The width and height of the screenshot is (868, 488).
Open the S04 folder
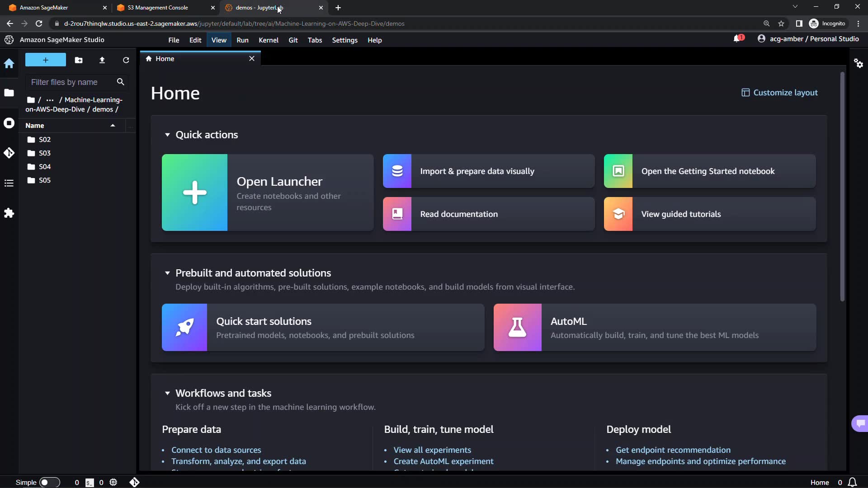click(x=44, y=167)
